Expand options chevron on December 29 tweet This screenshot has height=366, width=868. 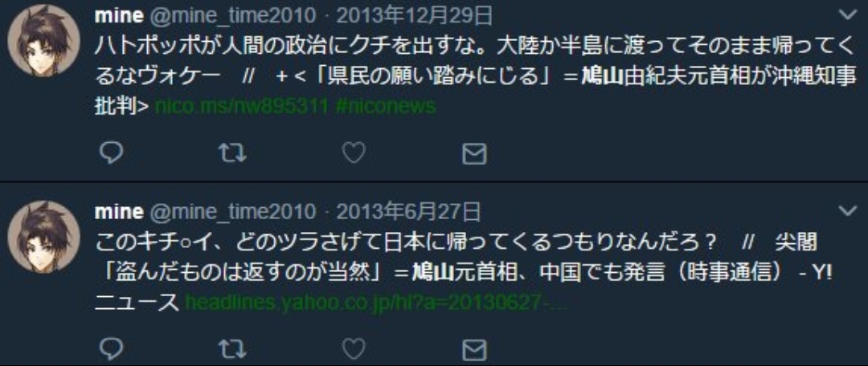click(x=847, y=15)
